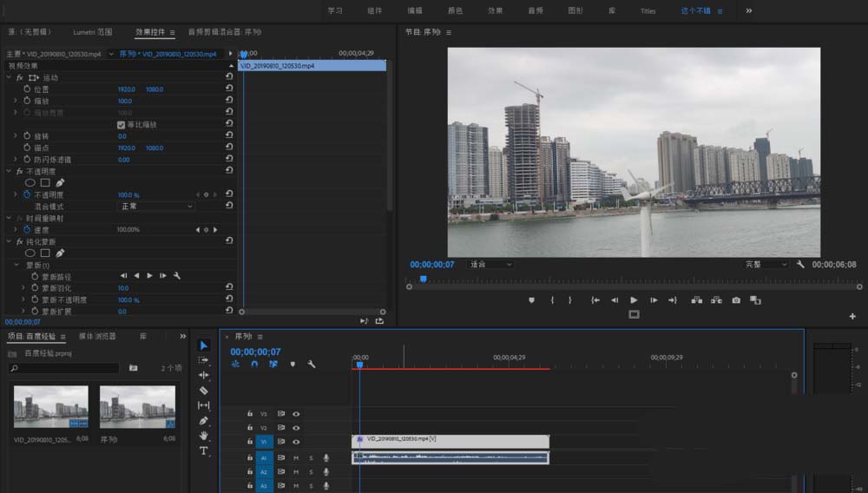Viewport: 868px width, 493px height.
Task: Toggle timeline snapping magnet icon
Action: click(x=254, y=365)
